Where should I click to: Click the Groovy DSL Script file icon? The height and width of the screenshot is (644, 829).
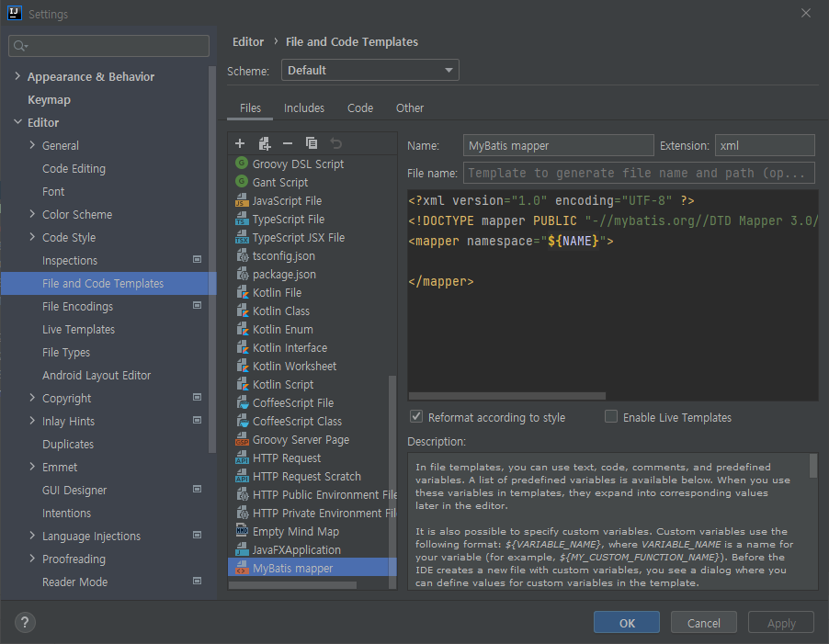(x=242, y=164)
